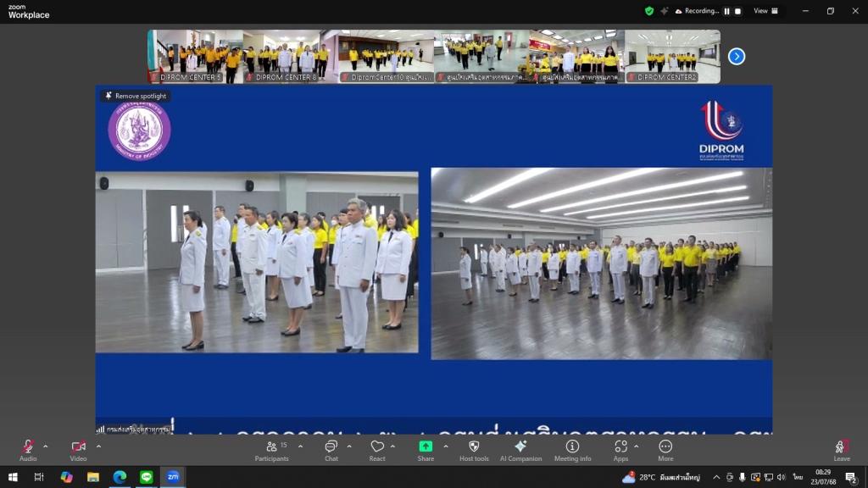Open the React heart menu
868x488 pixels.
click(x=377, y=450)
